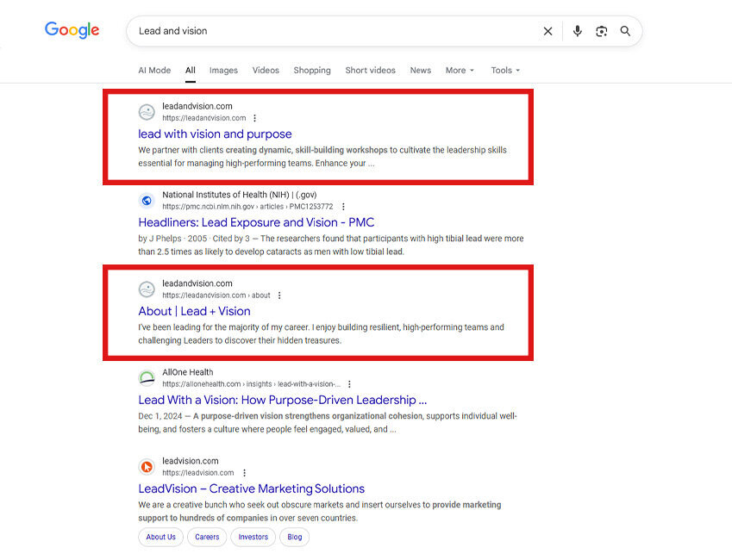The height and width of the screenshot is (560, 732).
Task: Switch to the Images tab
Action: pos(223,71)
